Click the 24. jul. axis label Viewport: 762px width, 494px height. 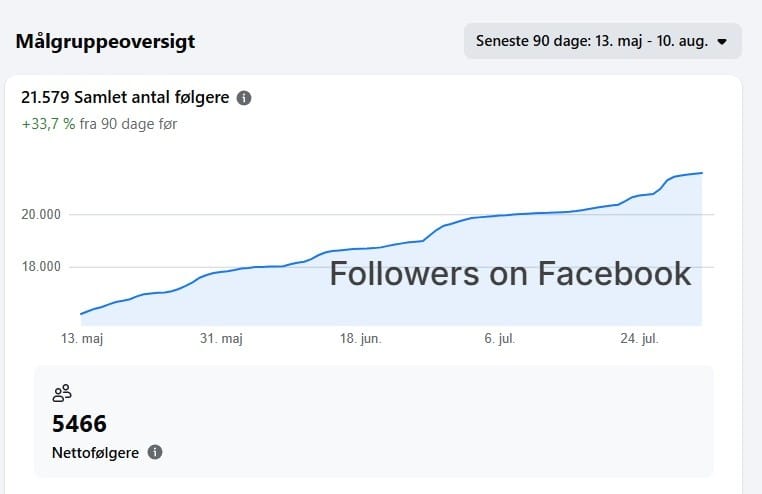(640, 338)
